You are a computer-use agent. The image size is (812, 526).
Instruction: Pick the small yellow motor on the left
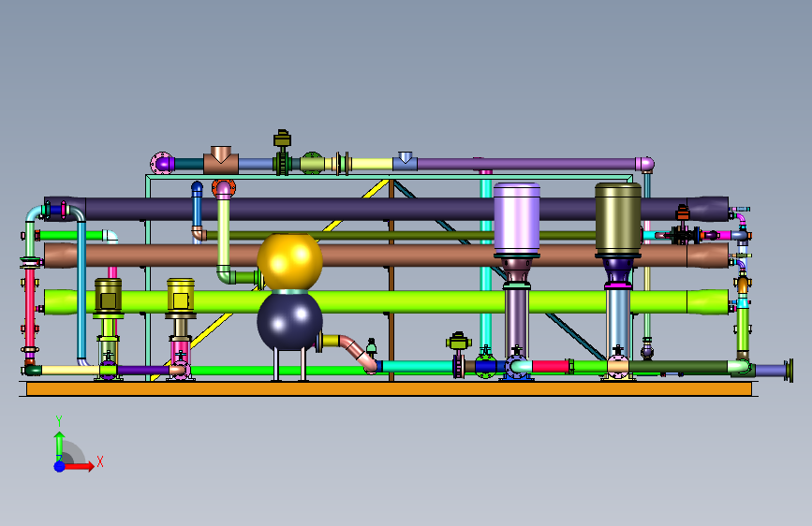[x=180, y=295]
